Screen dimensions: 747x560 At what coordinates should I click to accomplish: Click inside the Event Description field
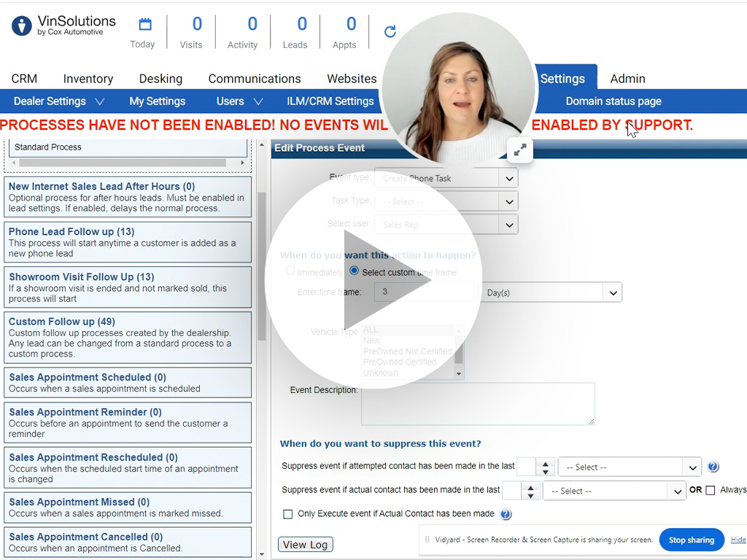(478, 403)
